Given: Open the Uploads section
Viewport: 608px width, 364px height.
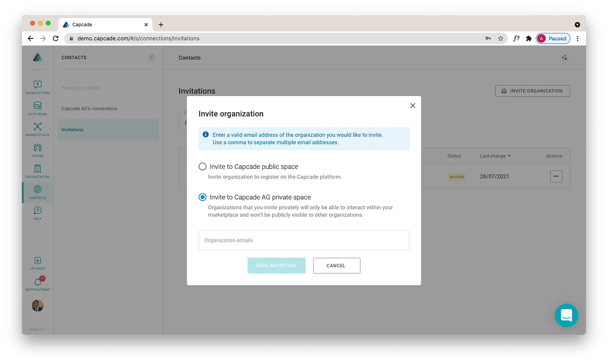Looking at the screenshot, I should pyautogui.click(x=38, y=263).
